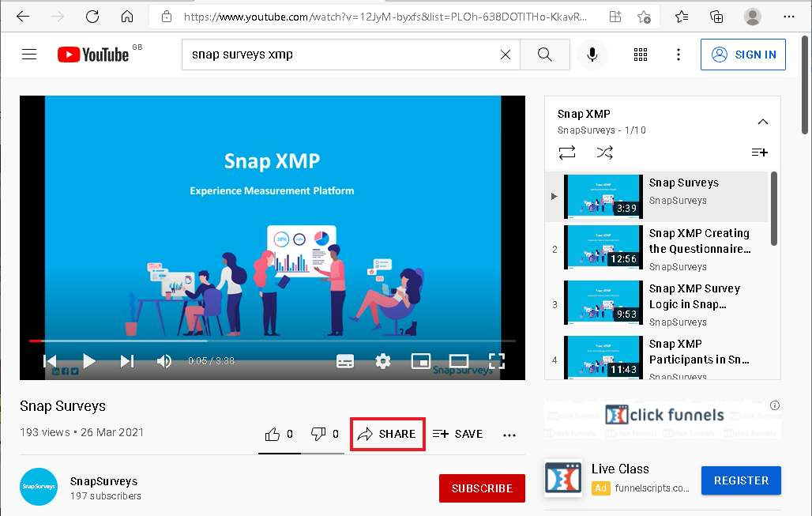The image size is (812, 516).
Task: Open the installed apps icon in address bar
Action: (615, 17)
